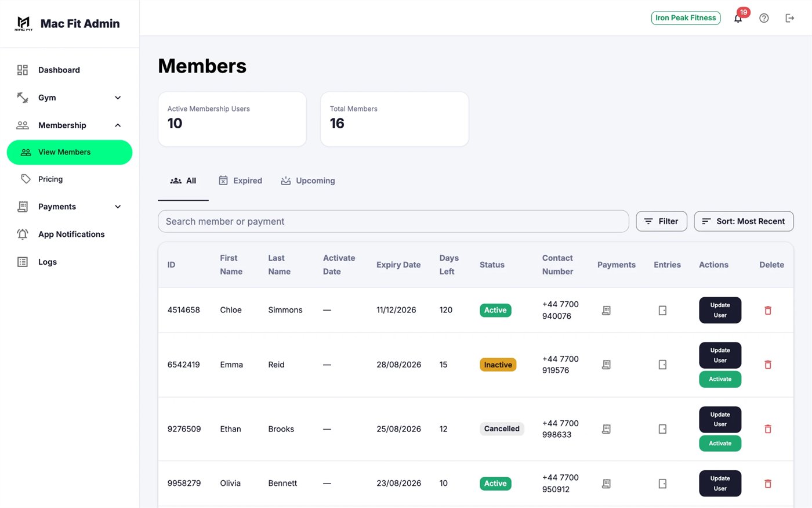
Task: Click Activate button for Emma Reid
Action: click(x=720, y=379)
